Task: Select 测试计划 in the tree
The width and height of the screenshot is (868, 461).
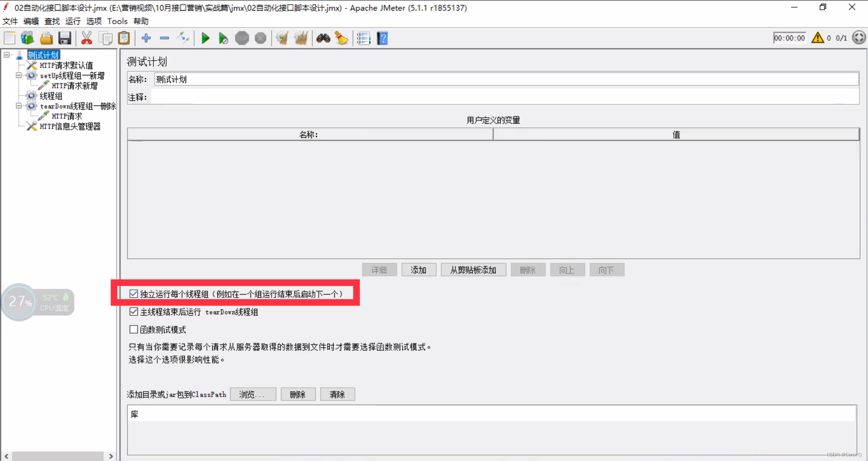Action: click(x=44, y=55)
